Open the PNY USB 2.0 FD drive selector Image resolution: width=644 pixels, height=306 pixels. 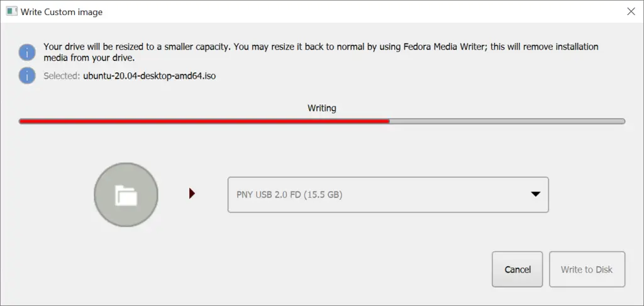[x=388, y=195]
